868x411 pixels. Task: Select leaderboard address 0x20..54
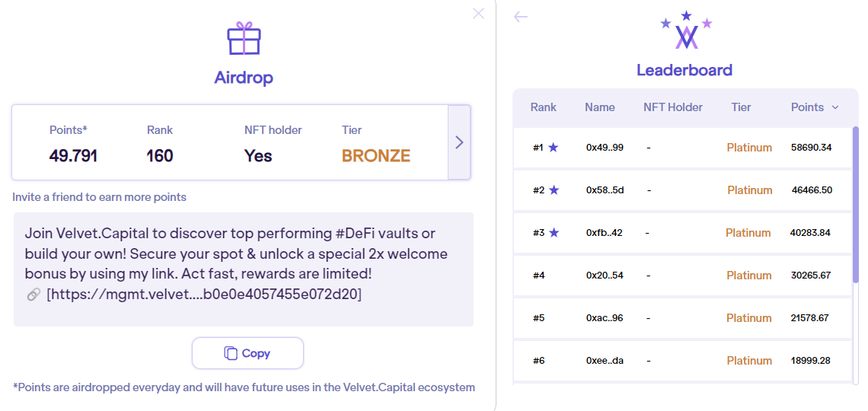tap(605, 276)
